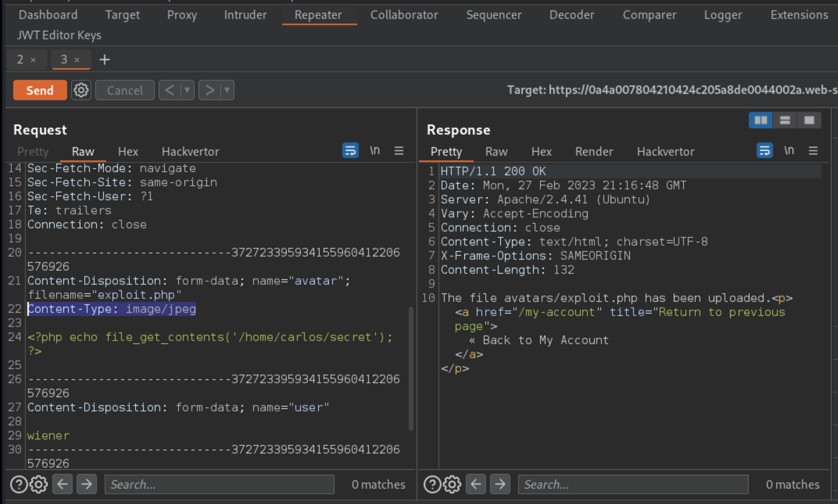The width and height of the screenshot is (838, 504).
Task: Switch Response view to Raw
Action: 497,151
